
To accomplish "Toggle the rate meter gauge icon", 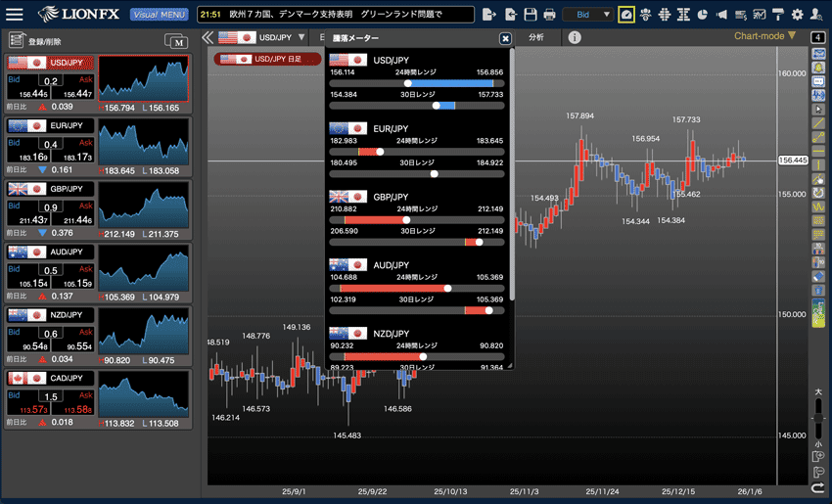I will click(626, 15).
